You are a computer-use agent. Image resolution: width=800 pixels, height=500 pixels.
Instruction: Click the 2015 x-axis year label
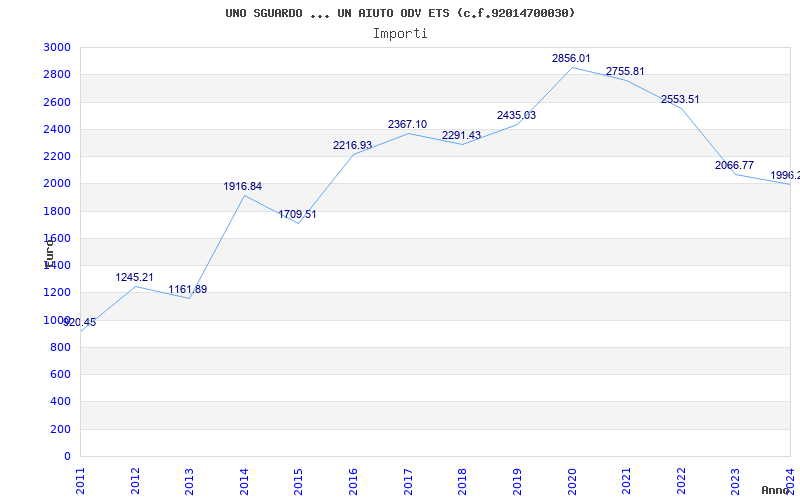(x=298, y=481)
